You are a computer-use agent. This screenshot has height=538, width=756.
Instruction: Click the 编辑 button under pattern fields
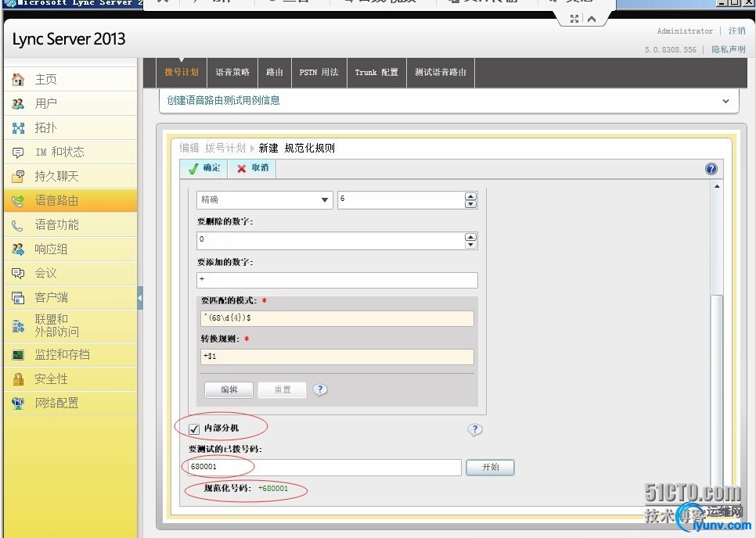229,389
